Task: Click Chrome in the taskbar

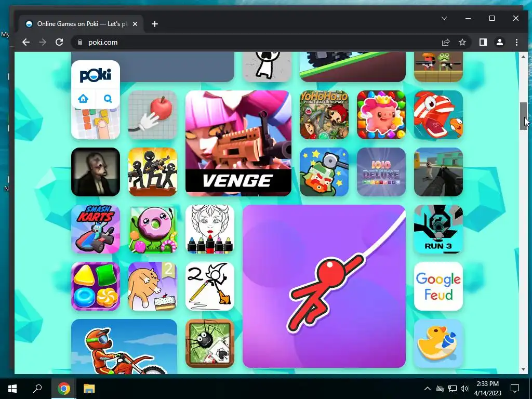Action: point(64,389)
